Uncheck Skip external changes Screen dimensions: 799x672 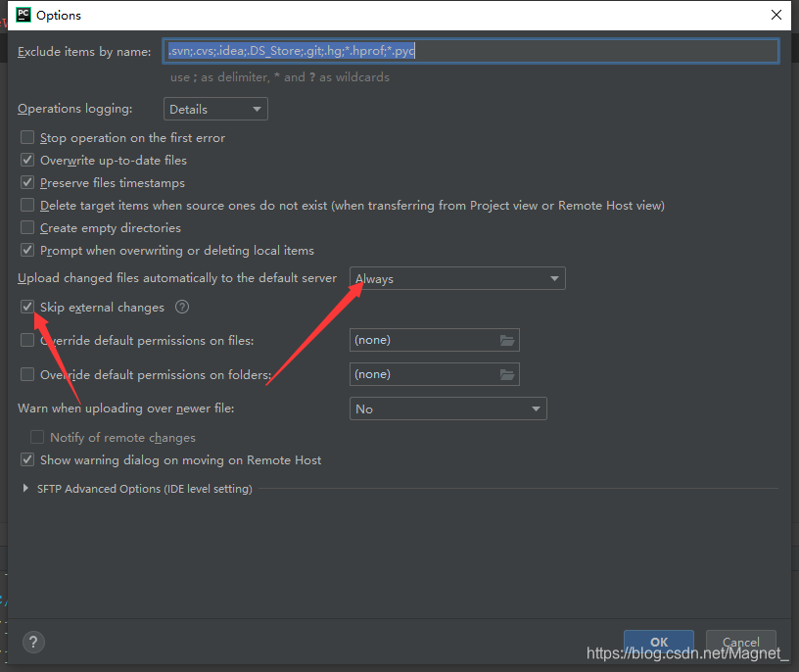click(27, 307)
